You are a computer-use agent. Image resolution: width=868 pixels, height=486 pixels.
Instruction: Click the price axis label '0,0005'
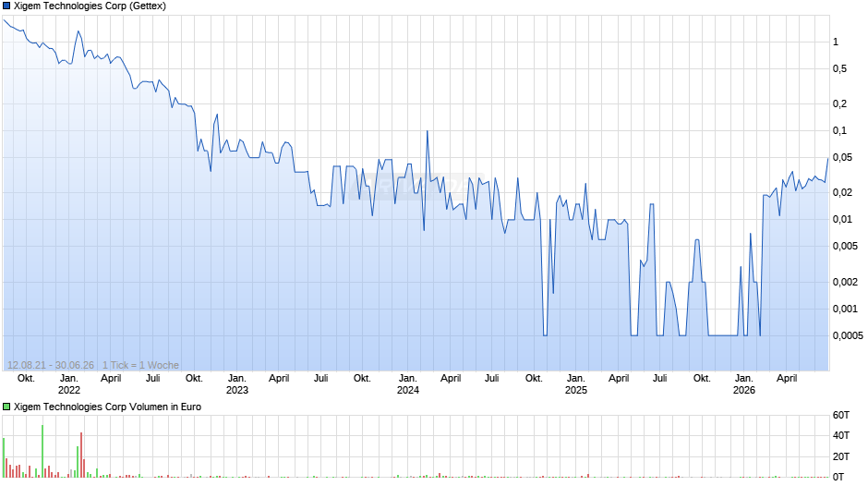pyautogui.click(x=848, y=335)
